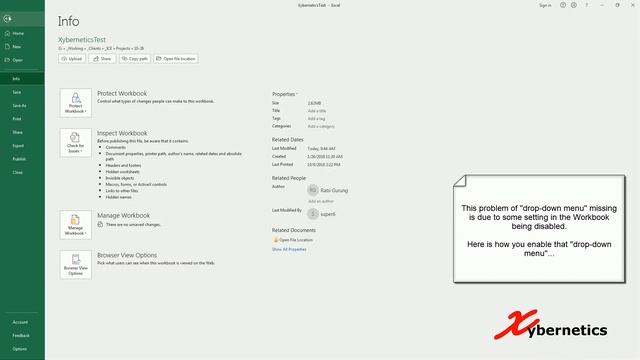Click Sign in at top right
This screenshot has width=640, height=360.
click(x=545, y=5)
